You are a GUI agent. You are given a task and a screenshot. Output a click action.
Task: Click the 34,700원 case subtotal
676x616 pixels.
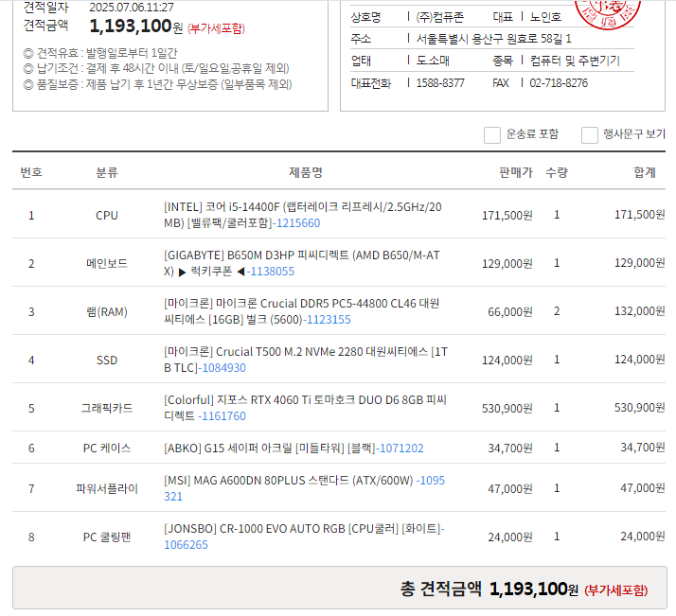[x=642, y=448]
